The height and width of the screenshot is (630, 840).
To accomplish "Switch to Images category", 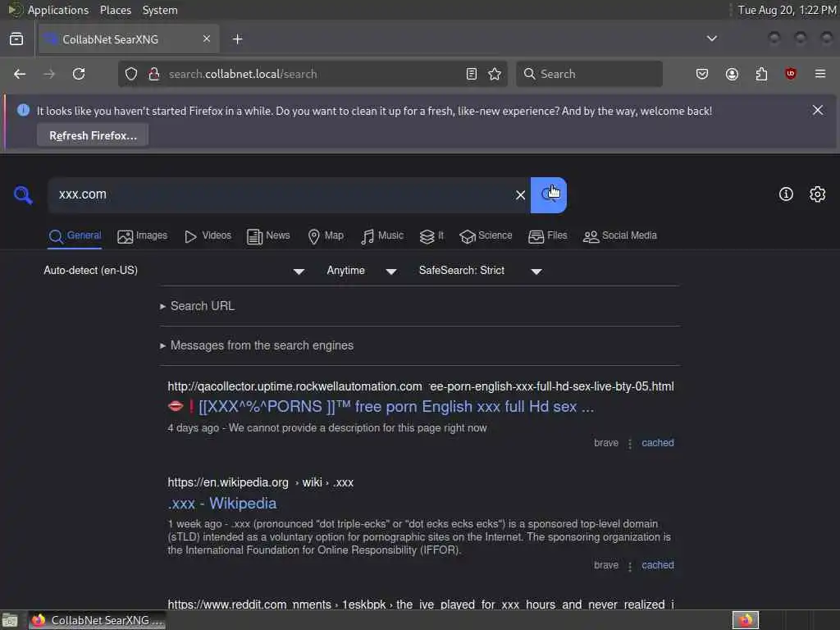I will coord(142,235).
